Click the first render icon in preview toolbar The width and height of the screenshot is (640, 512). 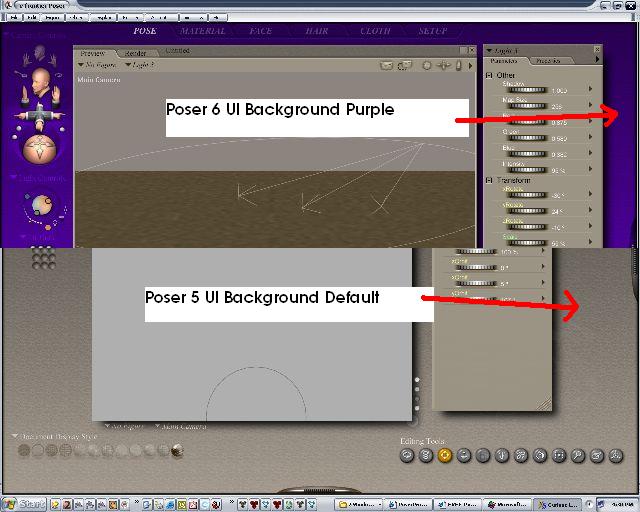[386, 65]
